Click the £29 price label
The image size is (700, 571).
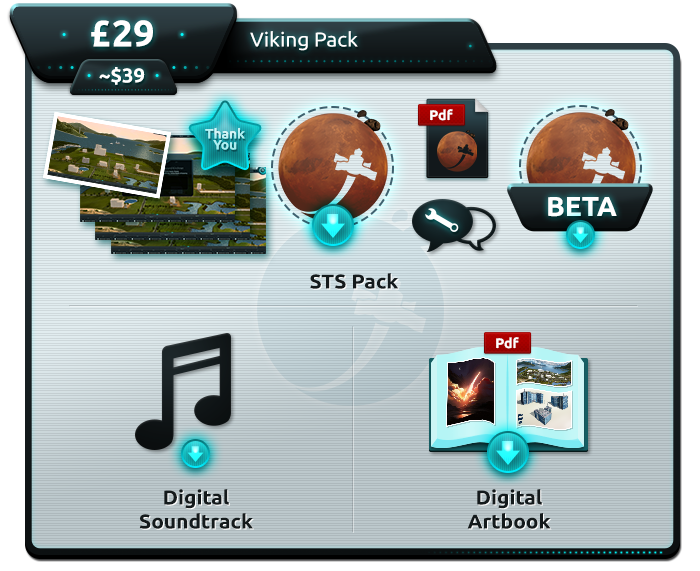click(122, 34)
